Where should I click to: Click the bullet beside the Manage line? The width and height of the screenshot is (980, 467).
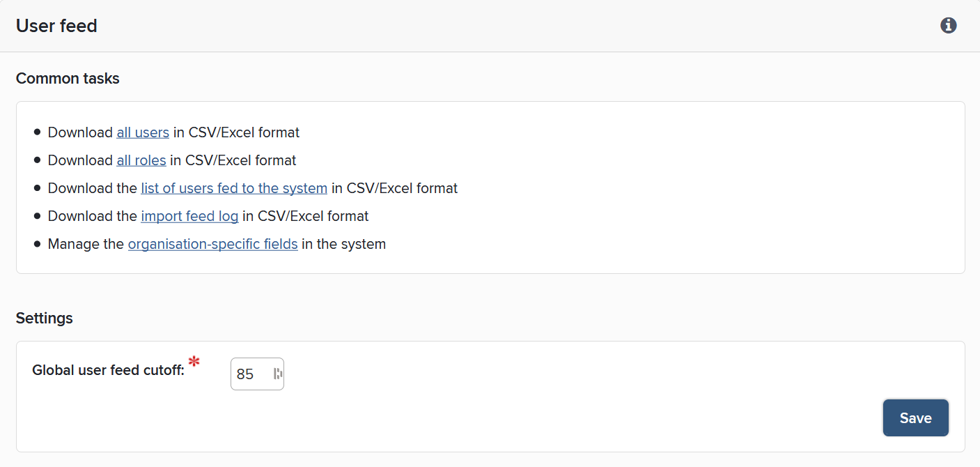(37, 244)
